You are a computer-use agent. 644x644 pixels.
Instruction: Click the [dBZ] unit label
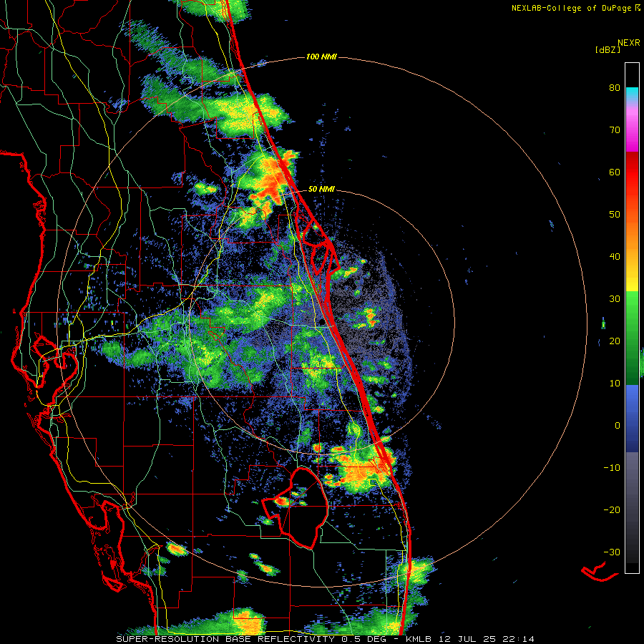[608, 49]
